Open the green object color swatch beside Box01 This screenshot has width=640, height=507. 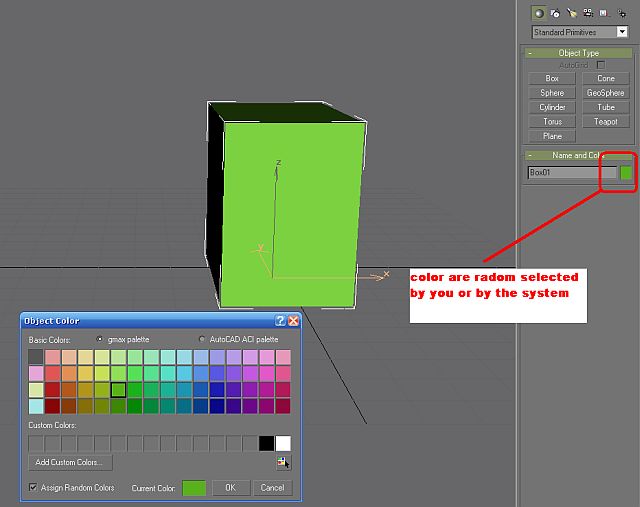pyautogui.click(x=626, y=173)
